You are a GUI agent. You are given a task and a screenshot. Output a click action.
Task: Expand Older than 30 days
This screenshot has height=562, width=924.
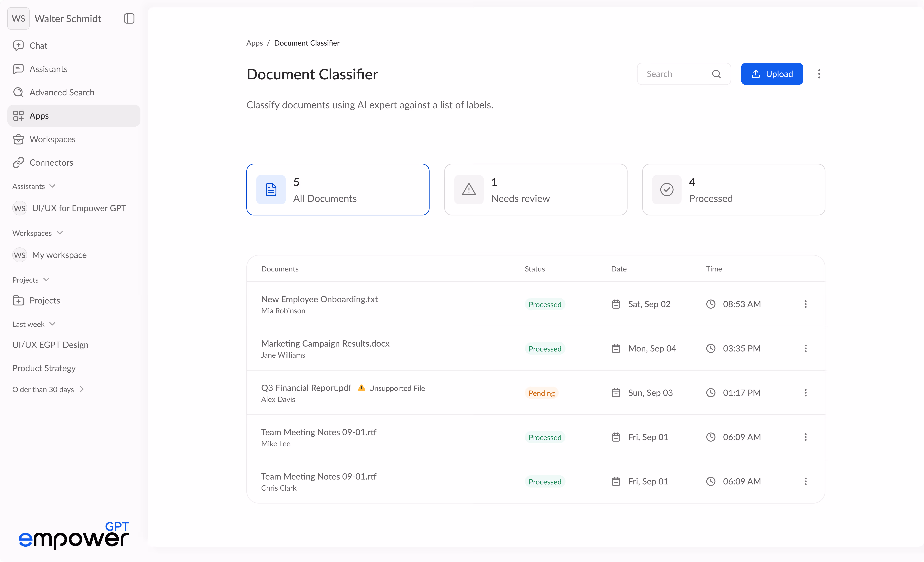(82, 389)
